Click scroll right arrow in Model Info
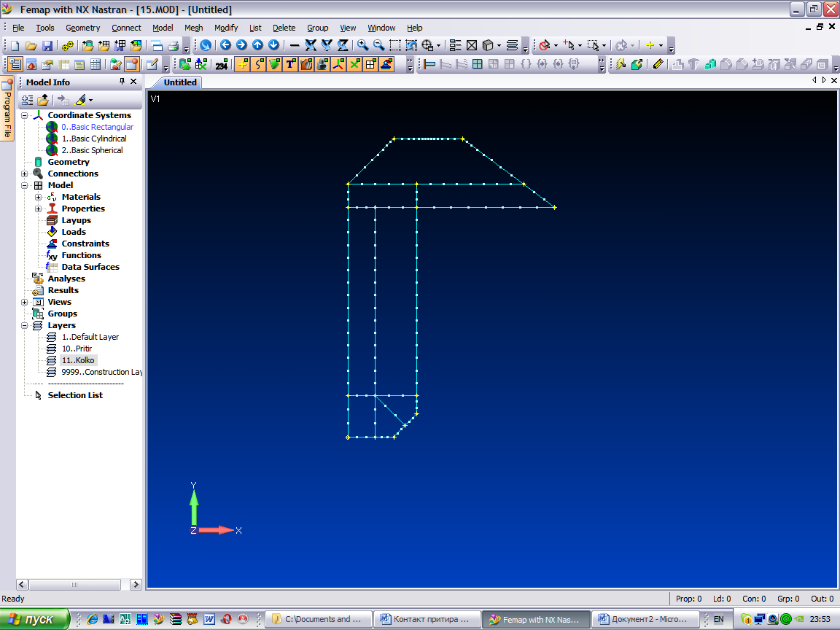 136,585
